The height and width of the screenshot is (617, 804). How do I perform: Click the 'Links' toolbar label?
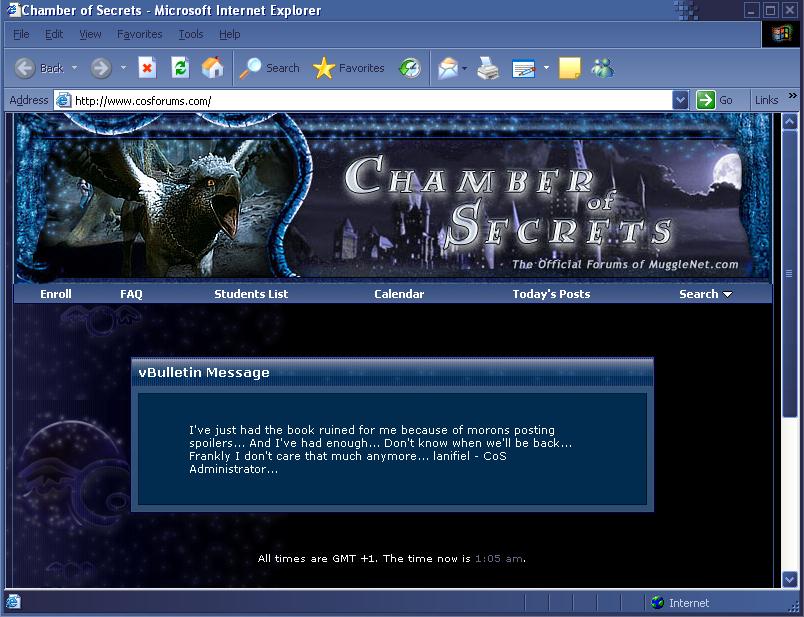[x=767, y=100]
